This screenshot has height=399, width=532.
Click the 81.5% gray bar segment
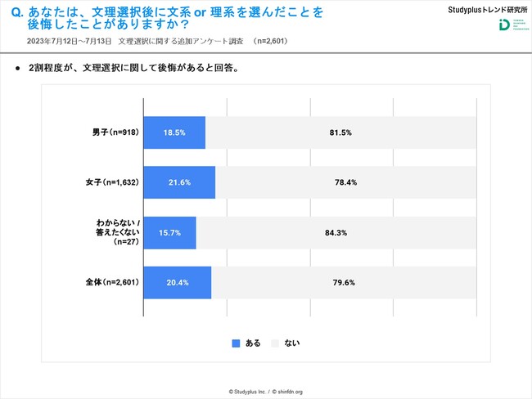point(340,132)
